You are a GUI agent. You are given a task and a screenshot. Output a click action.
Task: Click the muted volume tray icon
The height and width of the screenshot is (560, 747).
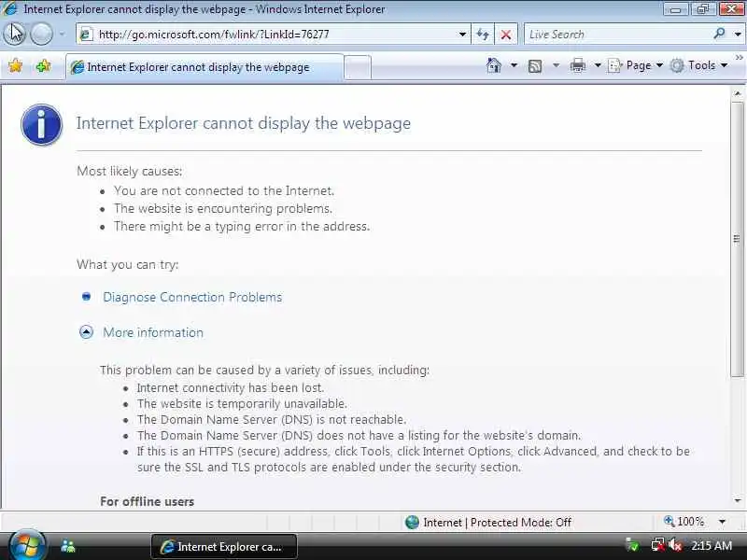pos(675,545)
